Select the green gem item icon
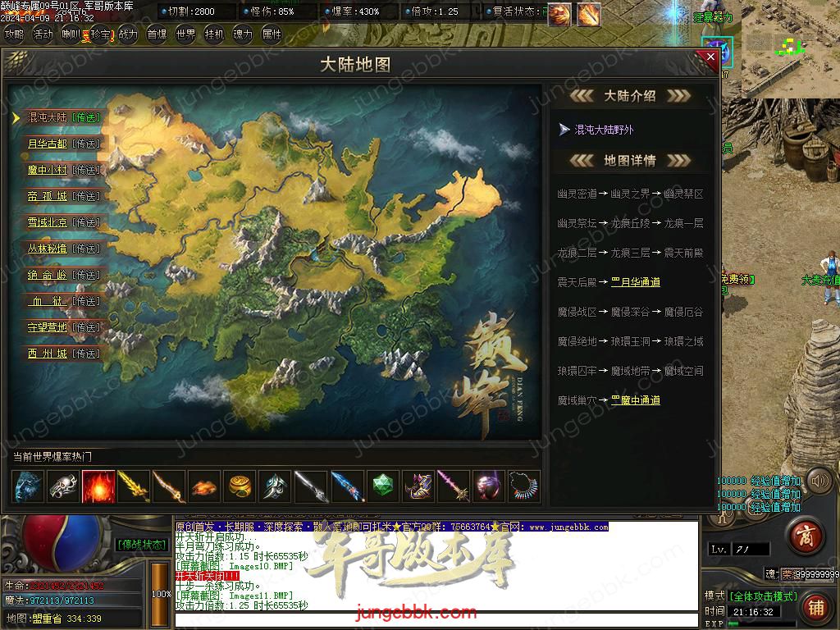840x630 pixels. click(x=381, y=486)
